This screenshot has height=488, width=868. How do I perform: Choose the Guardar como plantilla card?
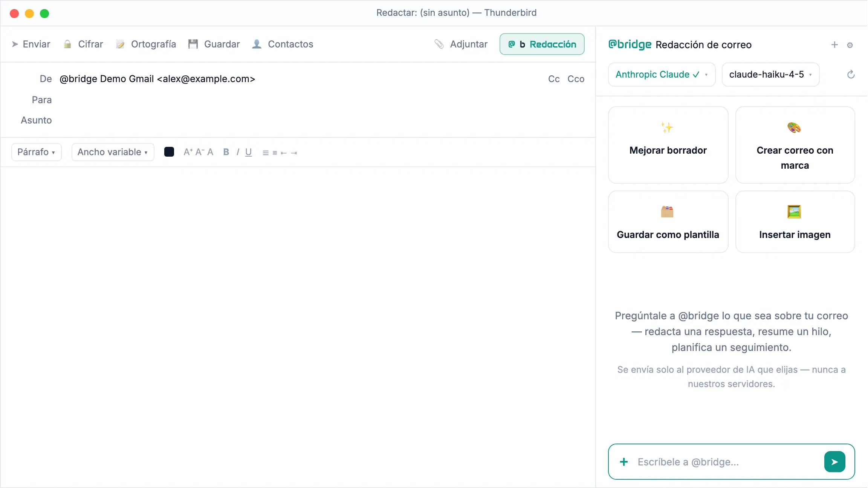pyautogui.click(x=668, y=222)
